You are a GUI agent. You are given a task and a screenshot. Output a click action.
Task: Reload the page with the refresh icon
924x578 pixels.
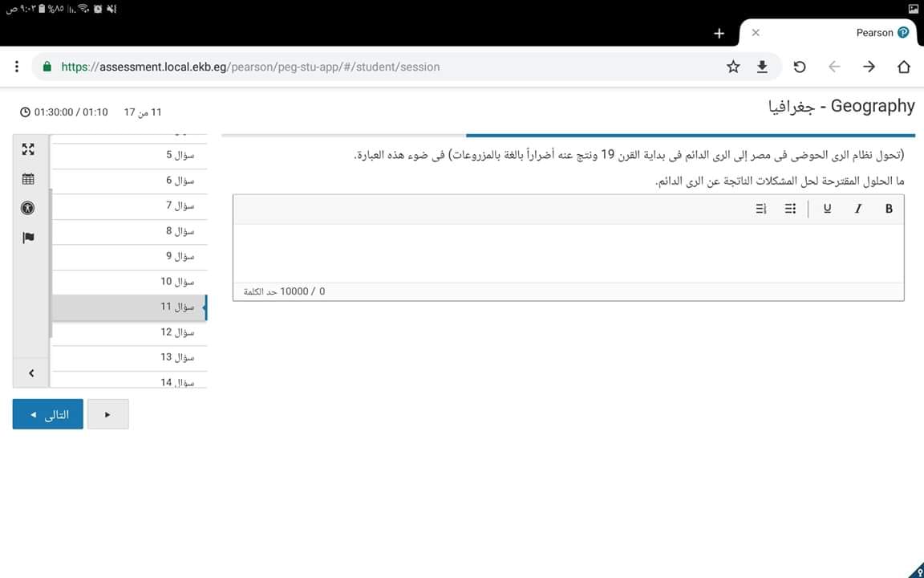pyautogui.click(x=799, y=67)
